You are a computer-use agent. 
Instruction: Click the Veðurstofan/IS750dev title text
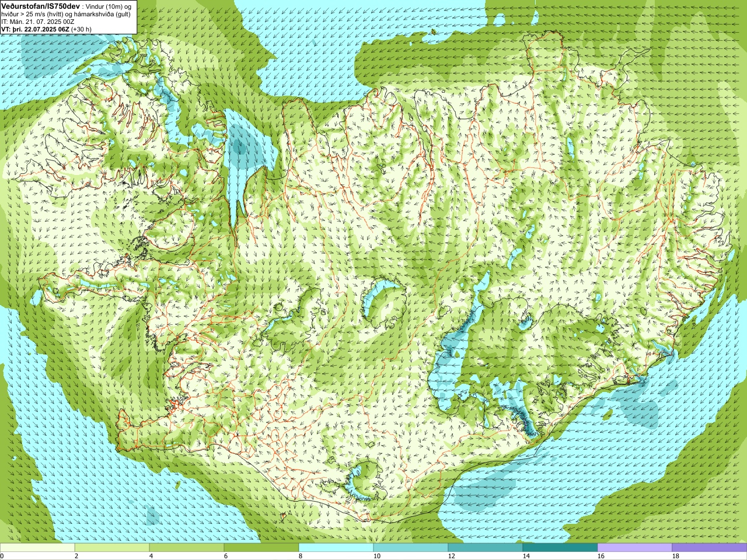click(40, 5)
